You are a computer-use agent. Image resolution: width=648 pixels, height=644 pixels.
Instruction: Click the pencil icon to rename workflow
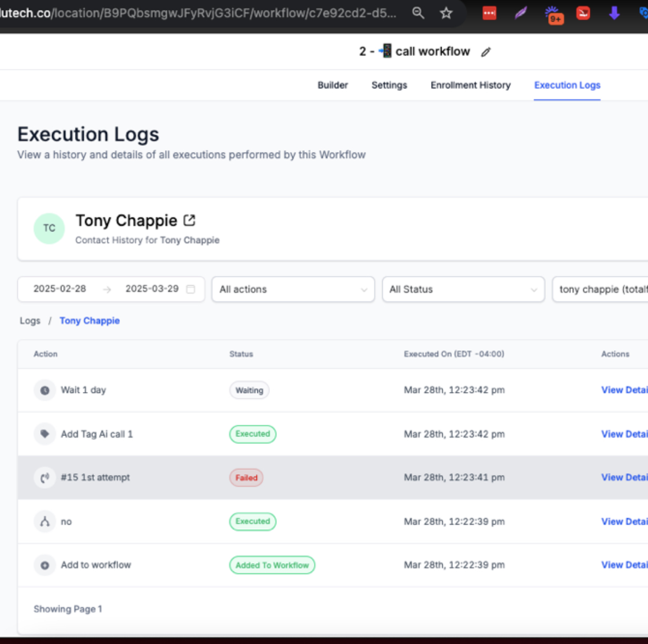[486, 52]
